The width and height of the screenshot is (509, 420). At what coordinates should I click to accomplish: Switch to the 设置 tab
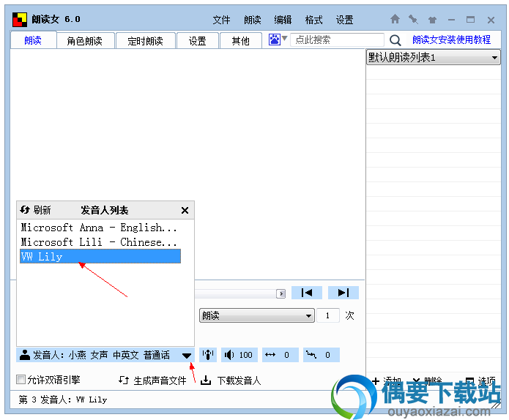click(x=197, y=41)
